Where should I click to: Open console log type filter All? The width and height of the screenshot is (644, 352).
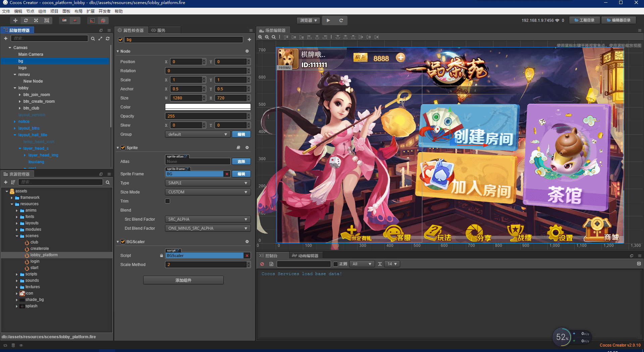pyautogui.click(x=362, y=264)
